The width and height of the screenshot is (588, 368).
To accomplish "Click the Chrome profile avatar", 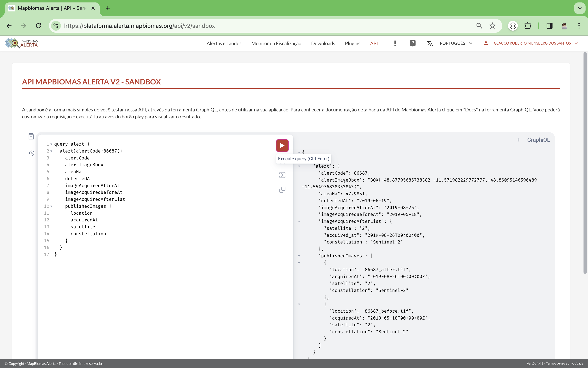I will (564, 26).
